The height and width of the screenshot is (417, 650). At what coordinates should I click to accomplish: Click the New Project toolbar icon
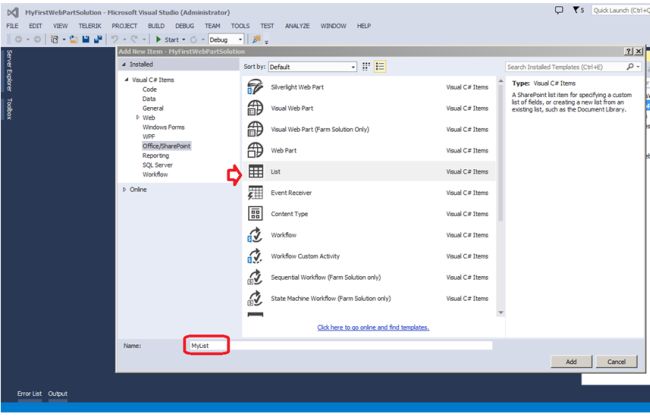coord(54,39)
